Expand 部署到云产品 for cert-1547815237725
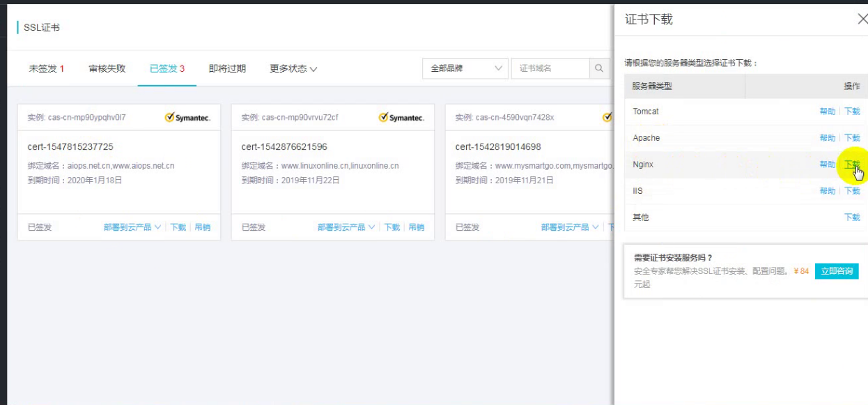The image size is (868, 405). tap(132, 227)
